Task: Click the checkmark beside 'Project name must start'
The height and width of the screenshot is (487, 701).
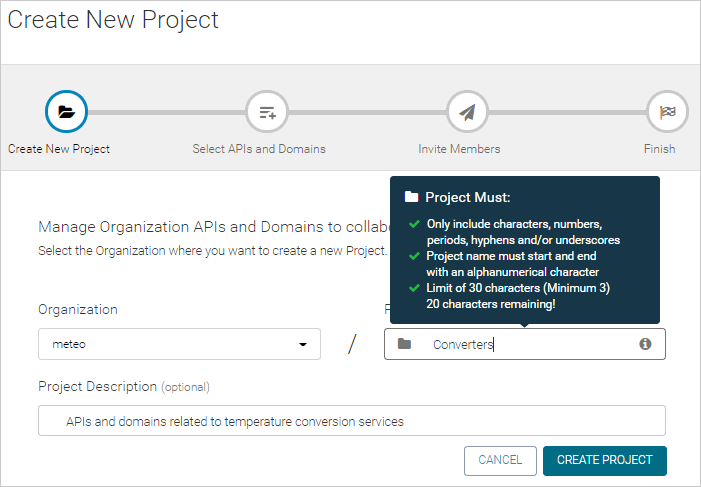Action: [412, 256]
